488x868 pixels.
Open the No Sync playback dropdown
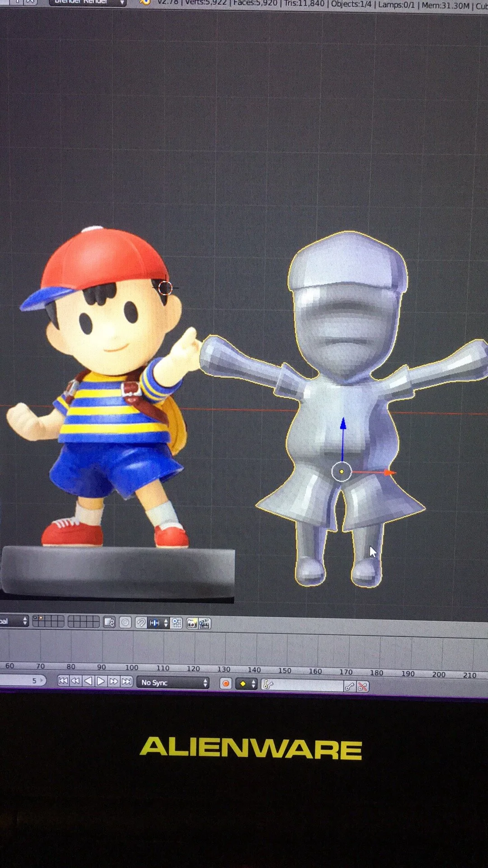tap(173, 683)
